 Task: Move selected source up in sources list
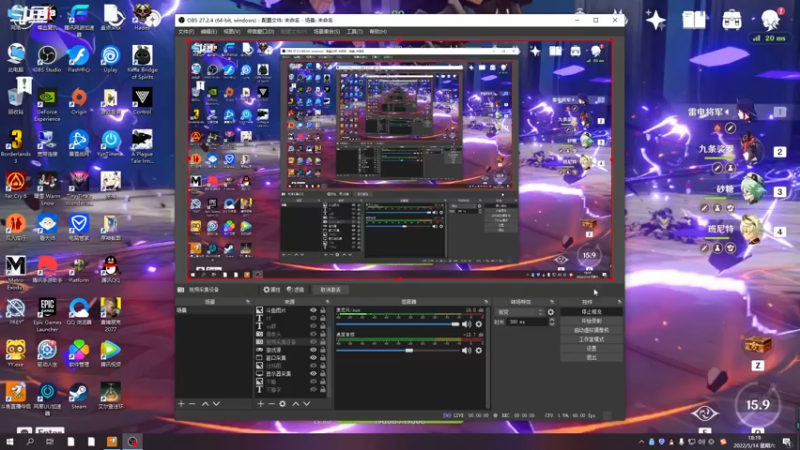pyautogui.click(x=295, y=404)
